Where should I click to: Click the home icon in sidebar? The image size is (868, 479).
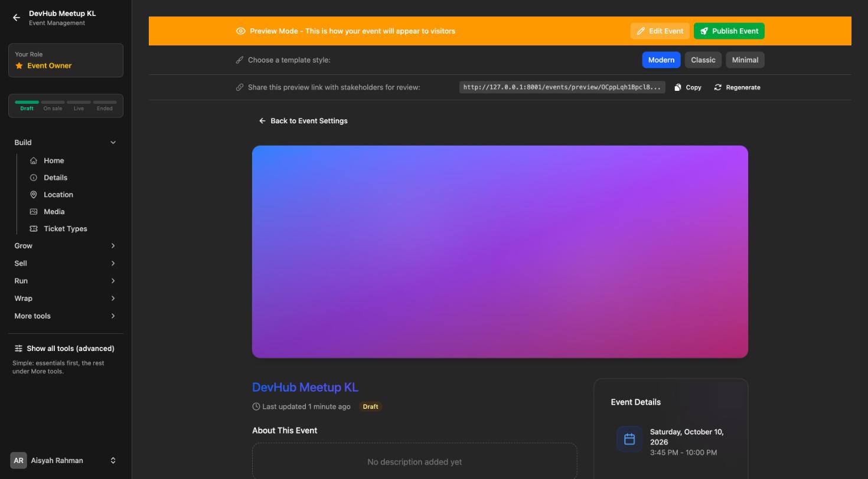pos(34,160)
